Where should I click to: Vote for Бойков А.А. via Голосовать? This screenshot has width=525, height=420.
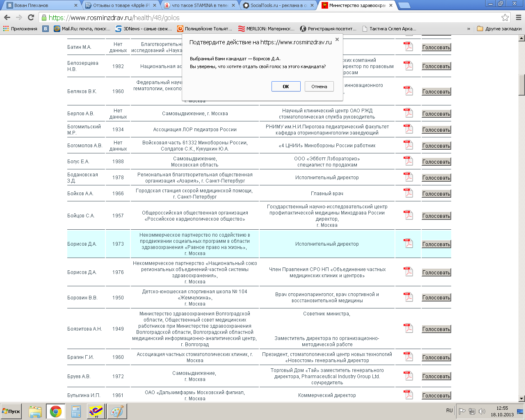click(436, 194)
